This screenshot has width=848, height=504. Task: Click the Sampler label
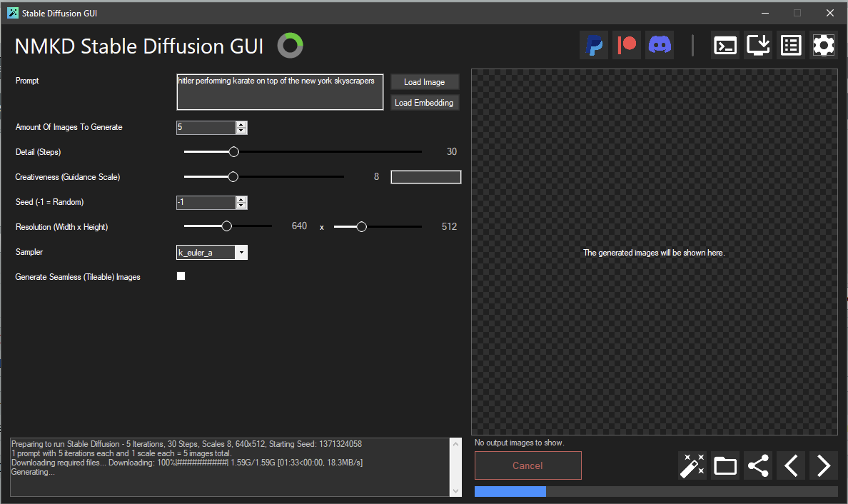click(x=29, y=252)
